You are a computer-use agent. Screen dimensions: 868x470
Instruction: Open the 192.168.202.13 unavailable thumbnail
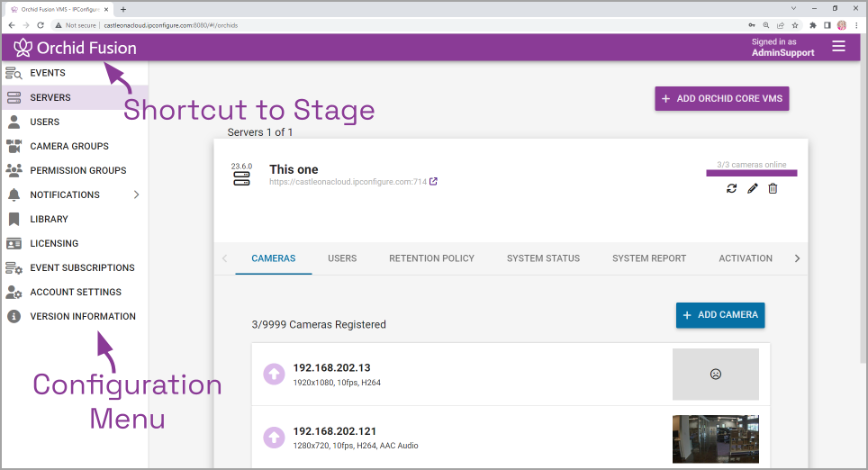point(716,375)
